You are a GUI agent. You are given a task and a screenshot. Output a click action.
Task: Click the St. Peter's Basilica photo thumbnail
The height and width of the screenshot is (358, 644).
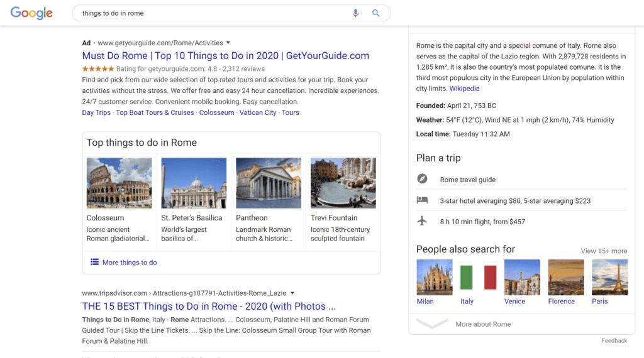point(194,183)
